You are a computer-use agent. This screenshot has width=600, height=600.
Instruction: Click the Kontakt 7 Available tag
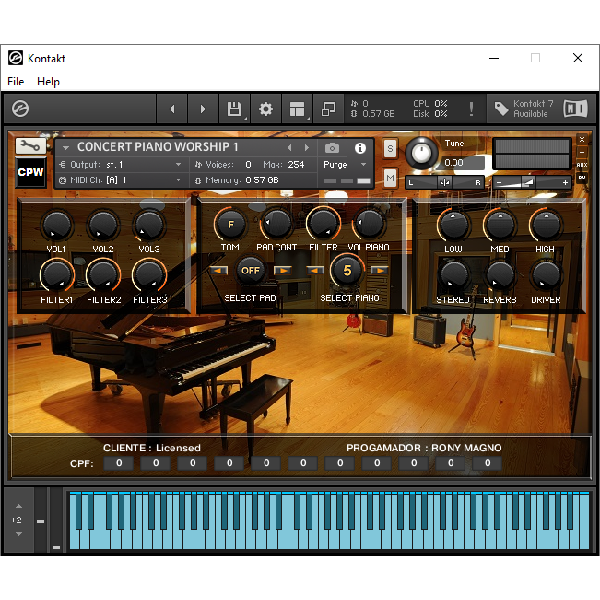click(x=523, y=109)
